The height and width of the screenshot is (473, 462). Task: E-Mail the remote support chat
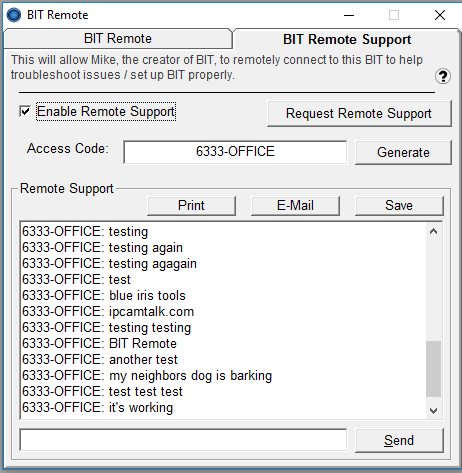pos(295,205)
